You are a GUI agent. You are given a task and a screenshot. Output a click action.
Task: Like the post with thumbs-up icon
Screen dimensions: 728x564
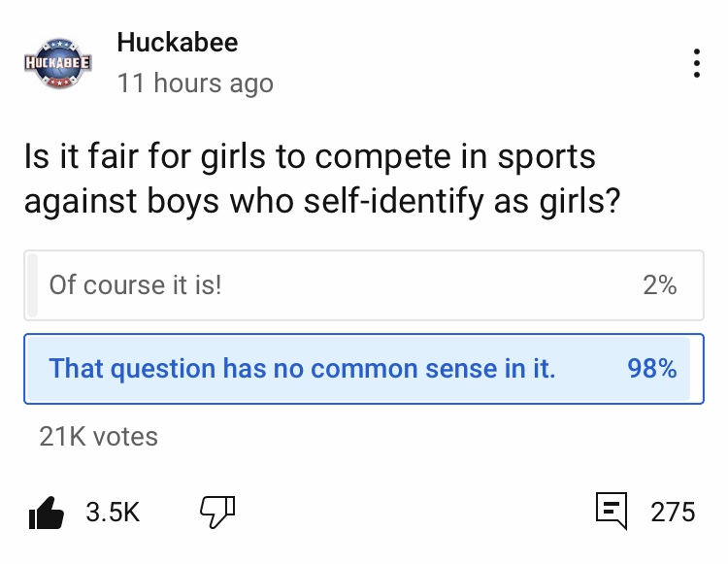pyautogui.click(x=46, y=512)
